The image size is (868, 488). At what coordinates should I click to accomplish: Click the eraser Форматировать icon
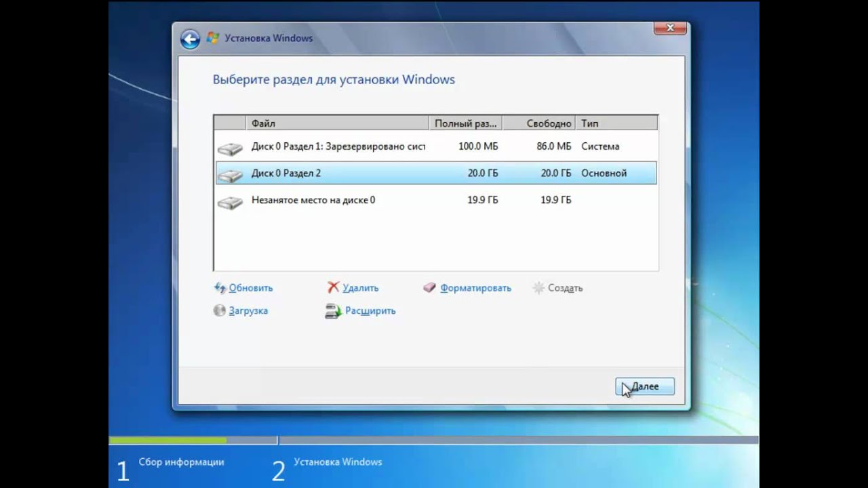coord(429,288)
